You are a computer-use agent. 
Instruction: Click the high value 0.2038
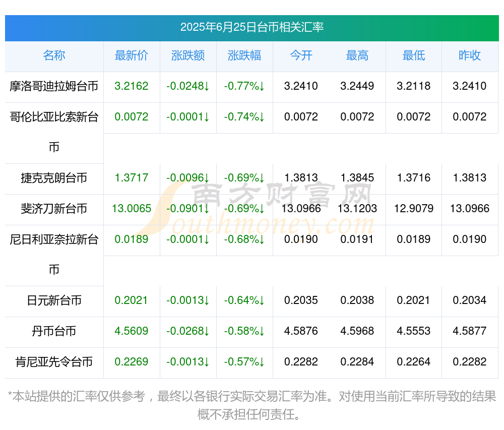click(357, 300)
